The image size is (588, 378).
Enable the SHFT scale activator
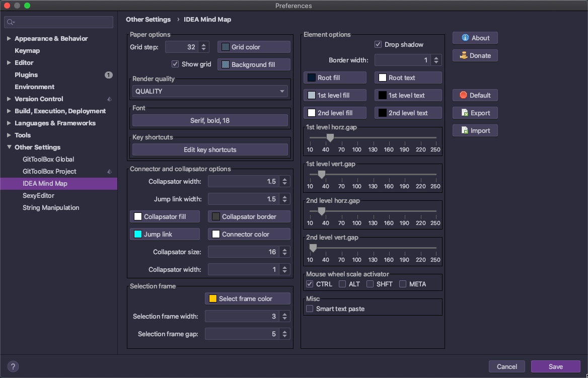click(x=370, y=284)
